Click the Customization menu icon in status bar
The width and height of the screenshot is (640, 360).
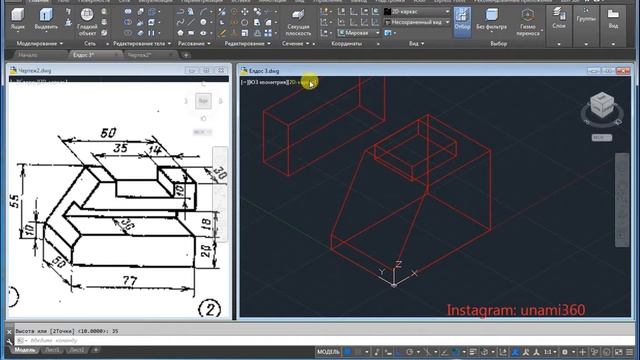(630, 352)
